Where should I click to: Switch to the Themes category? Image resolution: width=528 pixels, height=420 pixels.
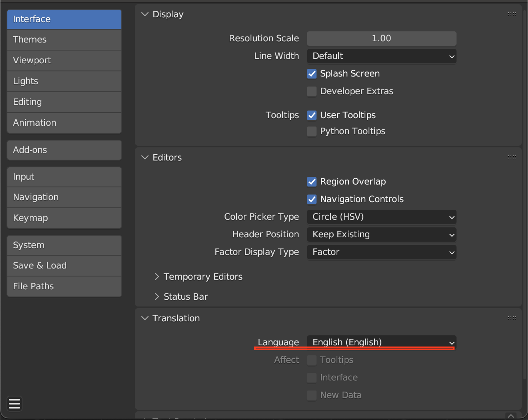pyautogui.click(x=64, y=40)
